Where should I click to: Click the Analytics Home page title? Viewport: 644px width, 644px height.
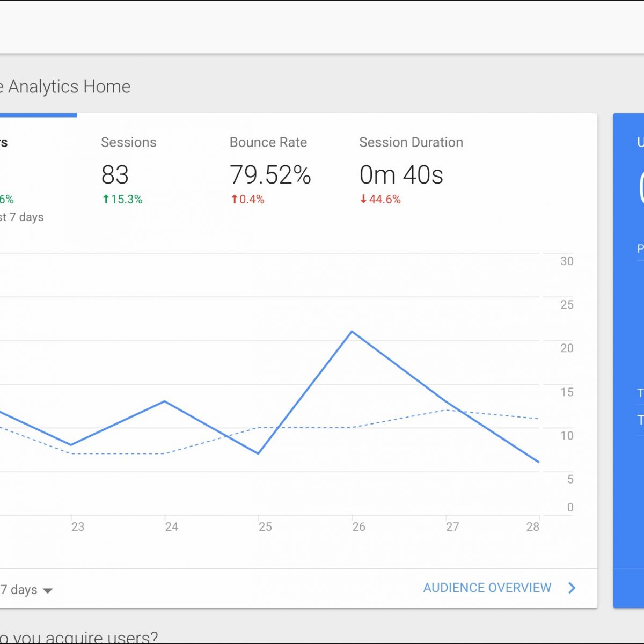coord(69,87)
